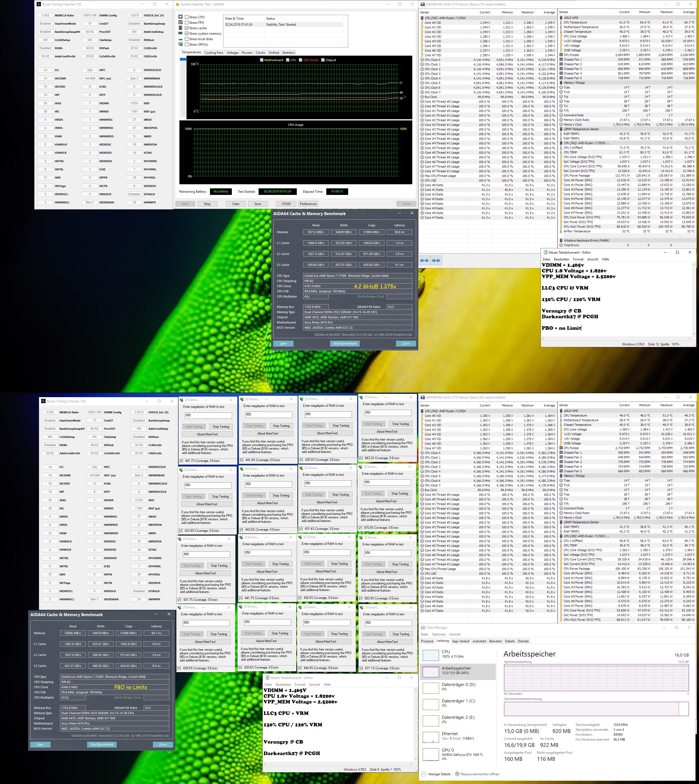This screenshot has width=699, height=784.
Task: Enable the Stress FPU checkbox
Action: (x=187, y=23)
